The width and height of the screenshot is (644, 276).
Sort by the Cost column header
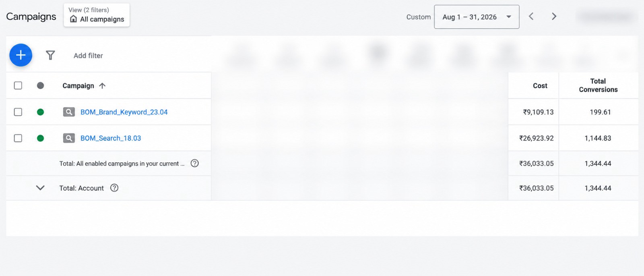click(x=540, y=85)
